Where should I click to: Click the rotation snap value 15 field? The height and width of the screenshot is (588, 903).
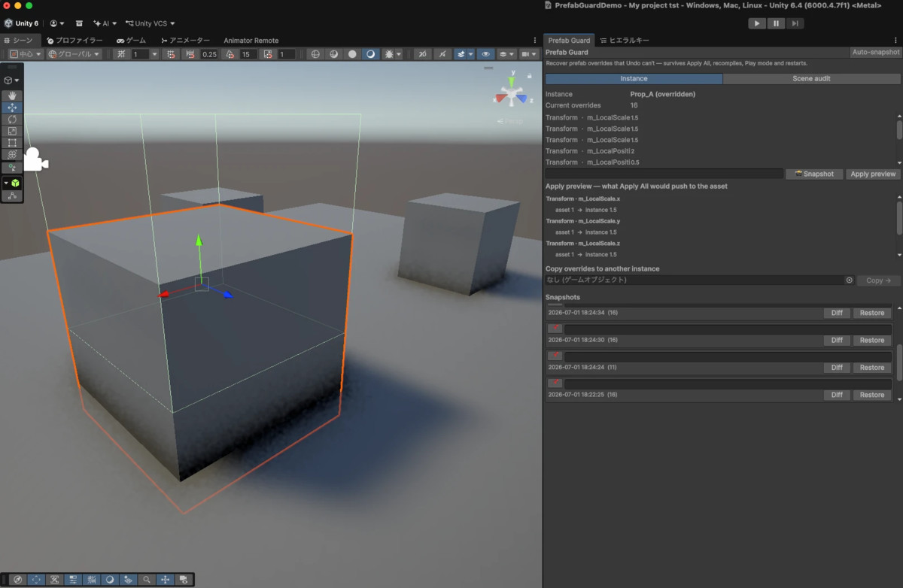pos(248,54)
